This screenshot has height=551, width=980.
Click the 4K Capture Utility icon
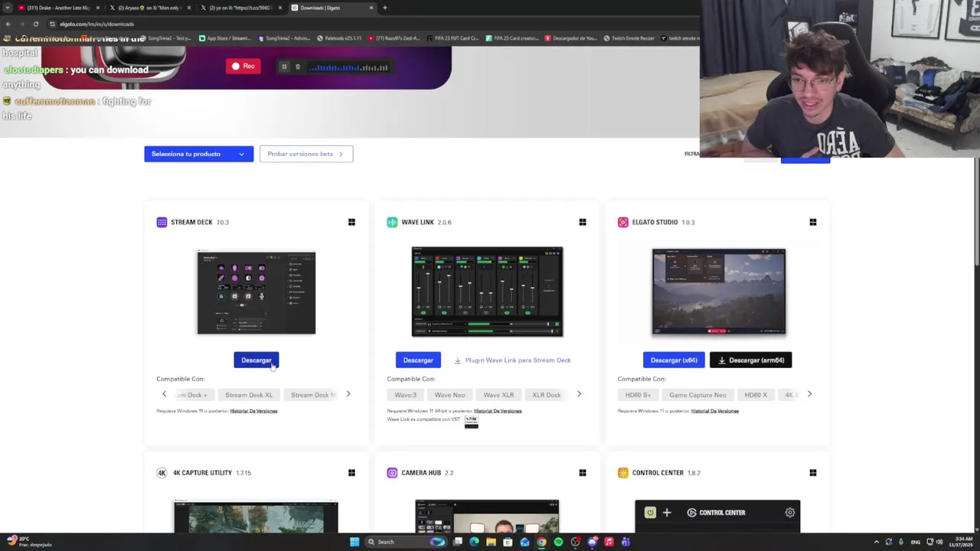[162, 473]
